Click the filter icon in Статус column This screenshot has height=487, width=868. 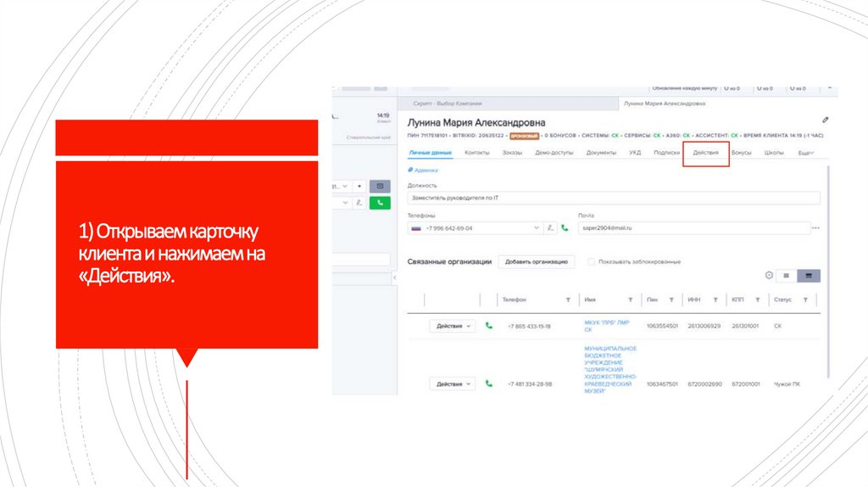click(x=805, y=299)
